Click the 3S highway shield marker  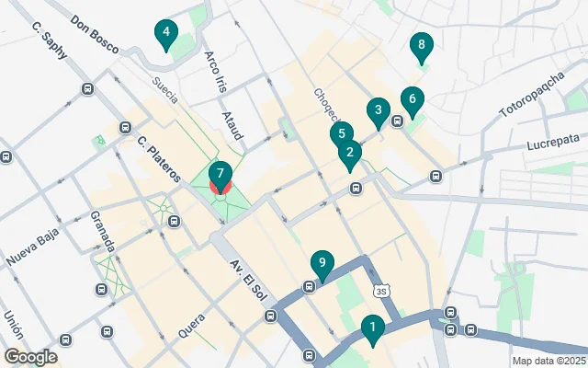point(381,291)
